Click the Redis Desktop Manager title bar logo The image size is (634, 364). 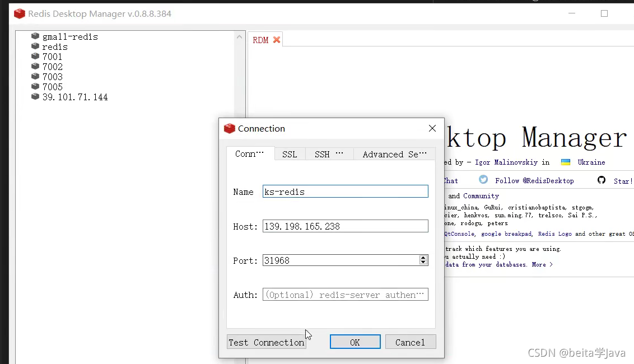(x=20, y=14)
